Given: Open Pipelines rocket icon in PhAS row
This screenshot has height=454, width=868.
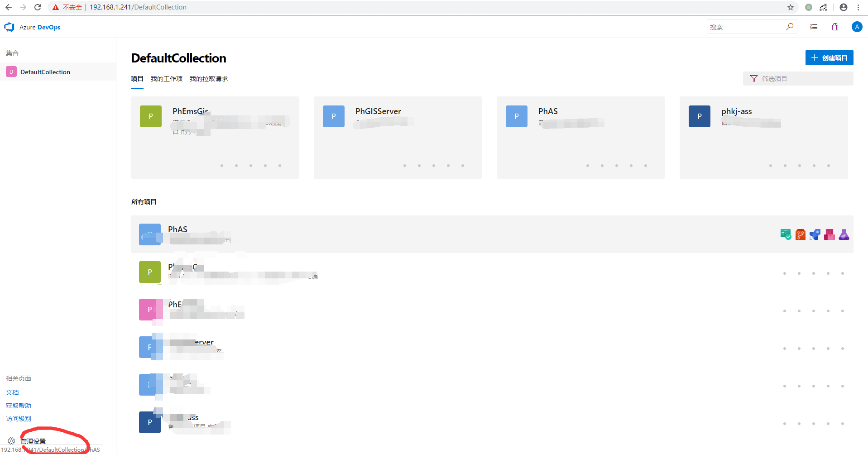Looking at the screenshot, I should tap(815, 234).
